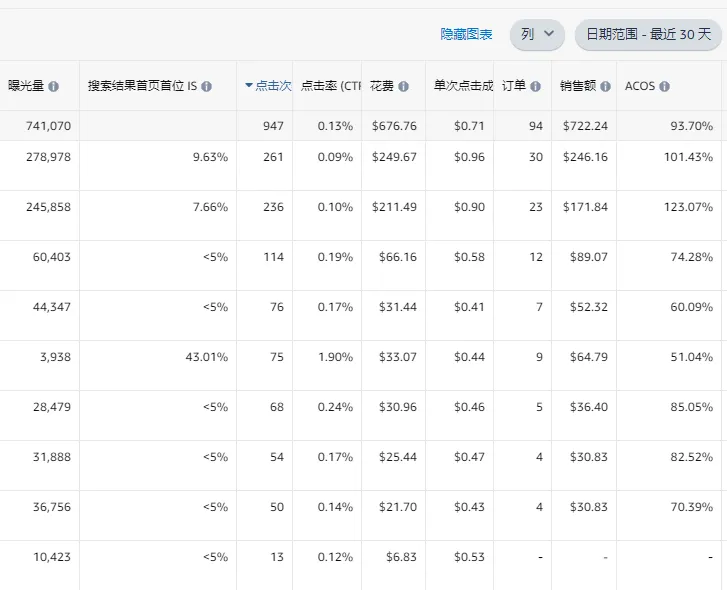Select total ACOS 93.70%

point(692,126)
